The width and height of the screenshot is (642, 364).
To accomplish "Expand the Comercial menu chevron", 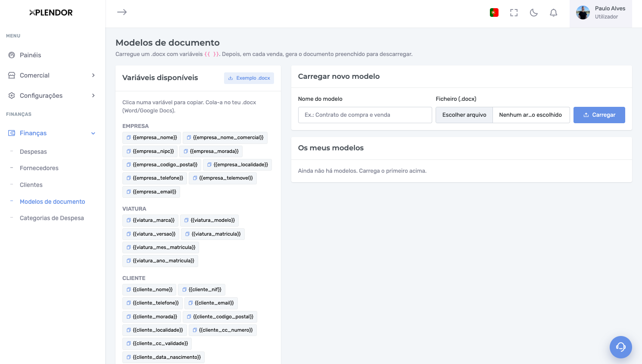I will (93, 75).
